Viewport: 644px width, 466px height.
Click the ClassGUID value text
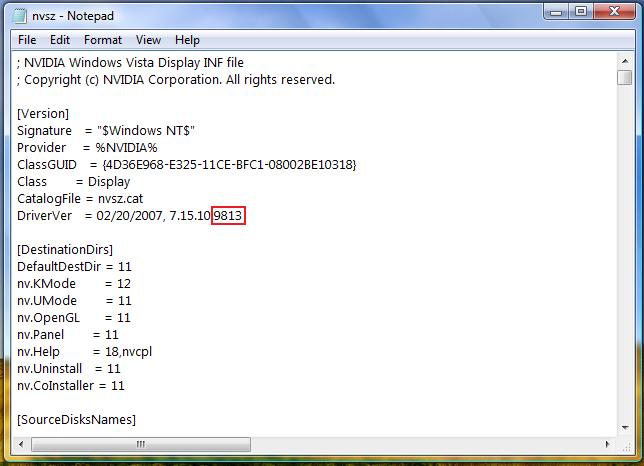229,165
